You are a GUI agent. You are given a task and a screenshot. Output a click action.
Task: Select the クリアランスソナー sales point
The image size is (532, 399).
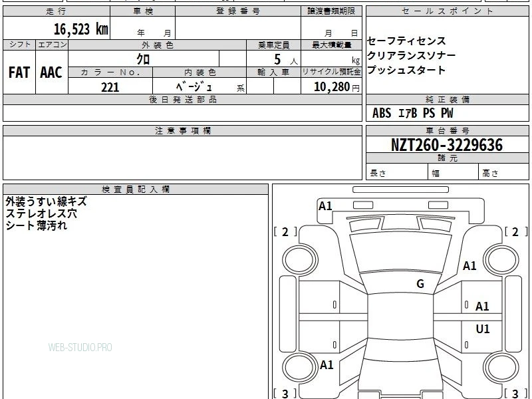(411, 55)
